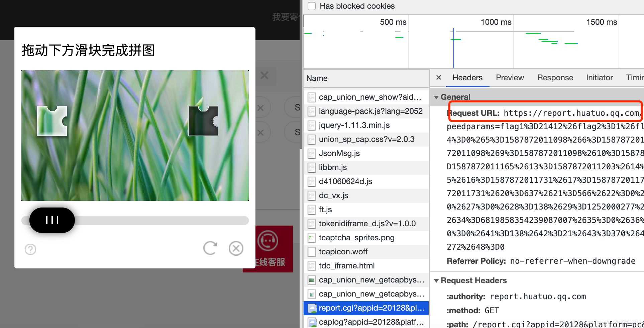Open the Preview tab
644x328 pixels.
tap(510, 78)
